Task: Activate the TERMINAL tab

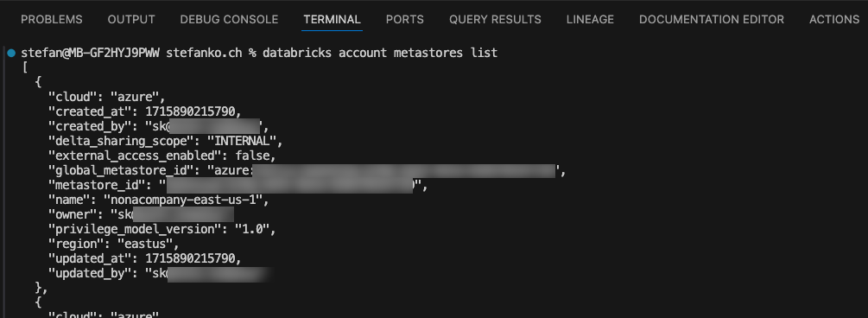Action: click(333, 19)
